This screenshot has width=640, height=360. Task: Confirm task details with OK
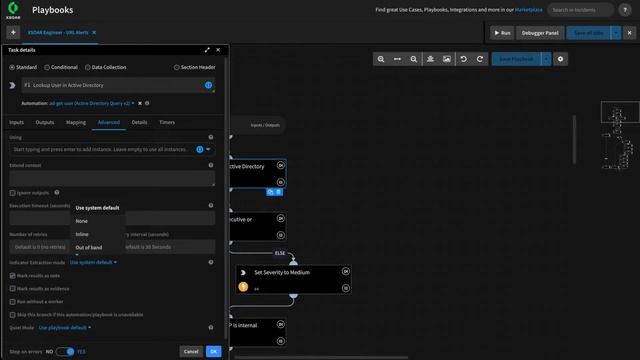(x=213, y=351)
